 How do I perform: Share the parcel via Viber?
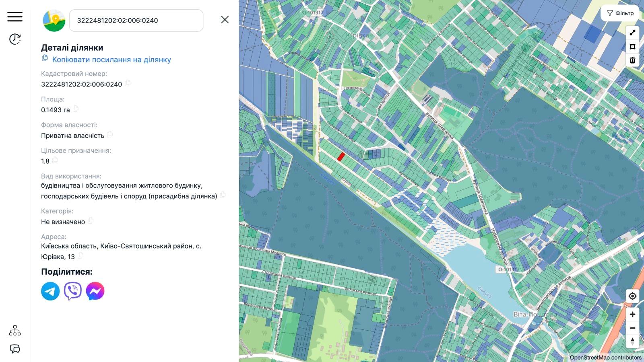tap(73, 291)
